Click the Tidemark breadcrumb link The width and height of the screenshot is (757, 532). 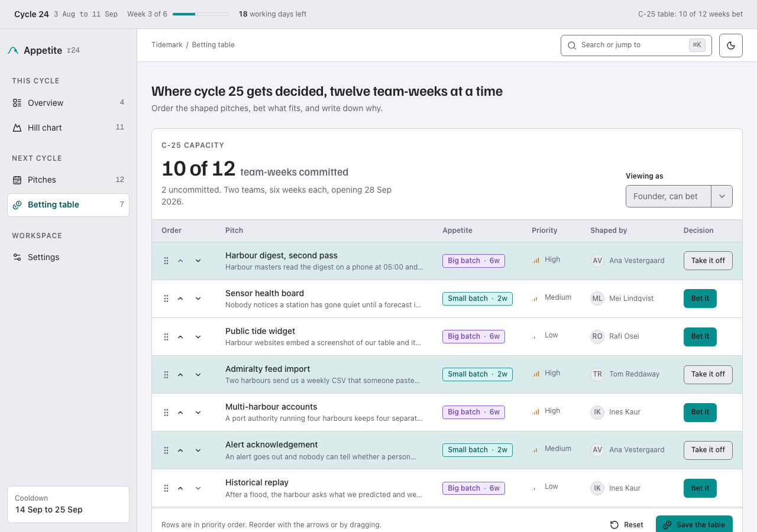point(167,45)
